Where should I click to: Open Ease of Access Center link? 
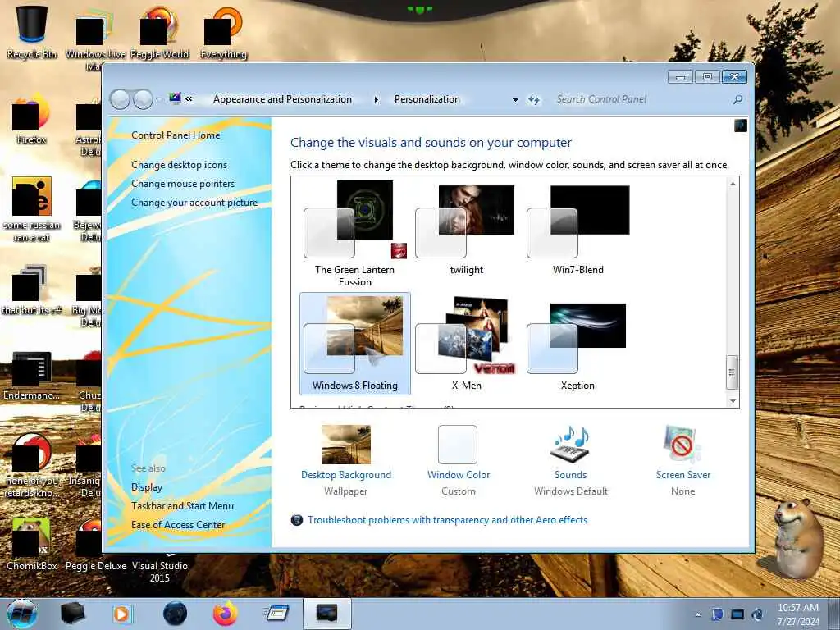pyautogui.click(x=178, y=525)
